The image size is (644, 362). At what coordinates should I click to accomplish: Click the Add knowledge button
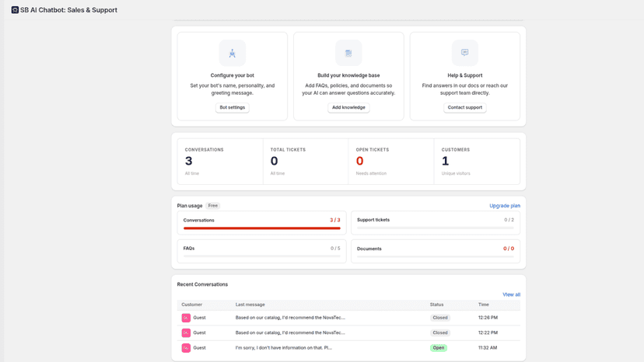(x=348, y=107)
